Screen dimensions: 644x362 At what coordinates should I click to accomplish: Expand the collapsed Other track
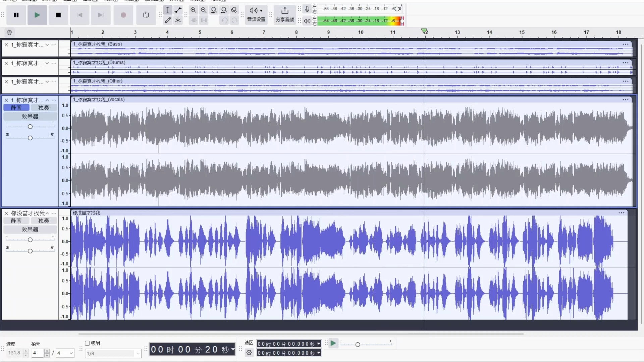(x=47, y=82)
